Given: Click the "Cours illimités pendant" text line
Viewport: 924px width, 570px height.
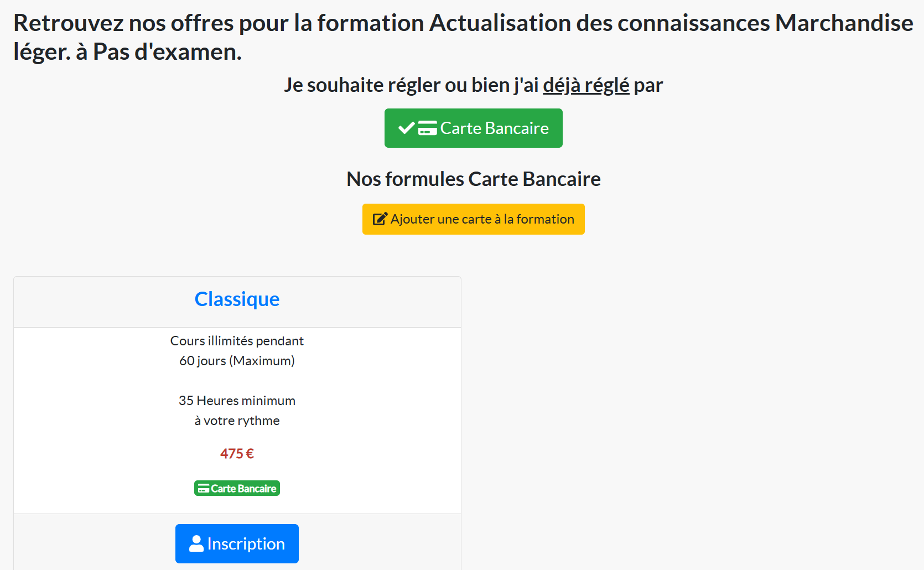Looking at the screenshot, I should pos(237,341).
